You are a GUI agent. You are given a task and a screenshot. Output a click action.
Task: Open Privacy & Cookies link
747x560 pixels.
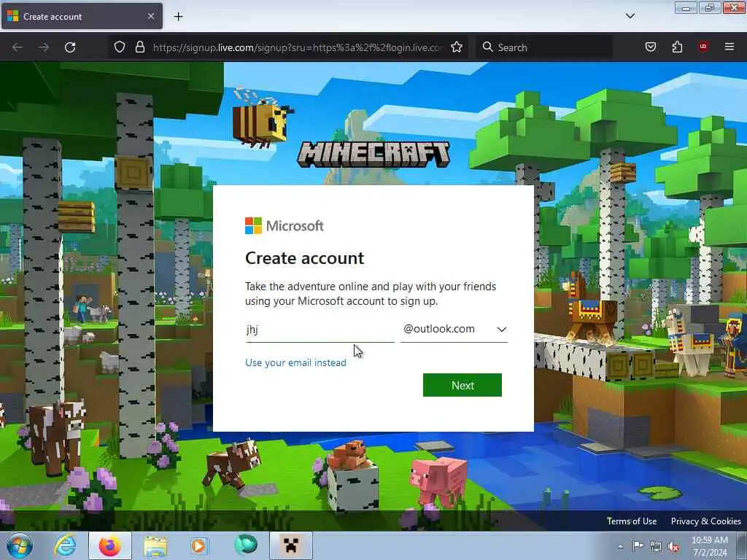pyautogui.click(x=706, y=521)
